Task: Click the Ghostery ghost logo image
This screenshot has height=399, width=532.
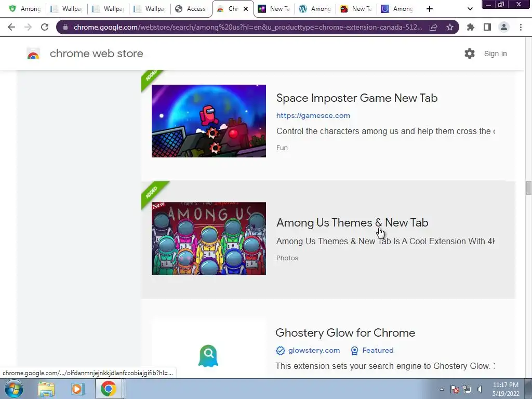Action: click(x=208, y=356)
